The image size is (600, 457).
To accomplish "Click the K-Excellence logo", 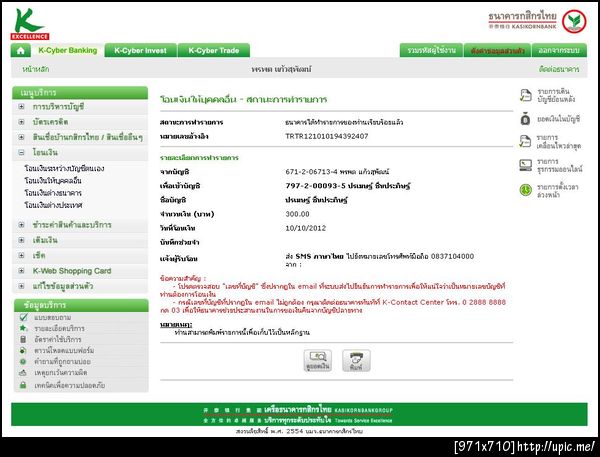I will tap(29, 24).
